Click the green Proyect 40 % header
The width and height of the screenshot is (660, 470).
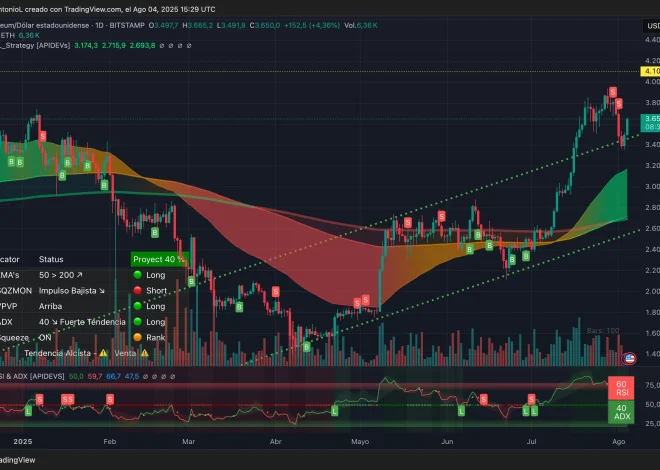(x=158, y=259)
